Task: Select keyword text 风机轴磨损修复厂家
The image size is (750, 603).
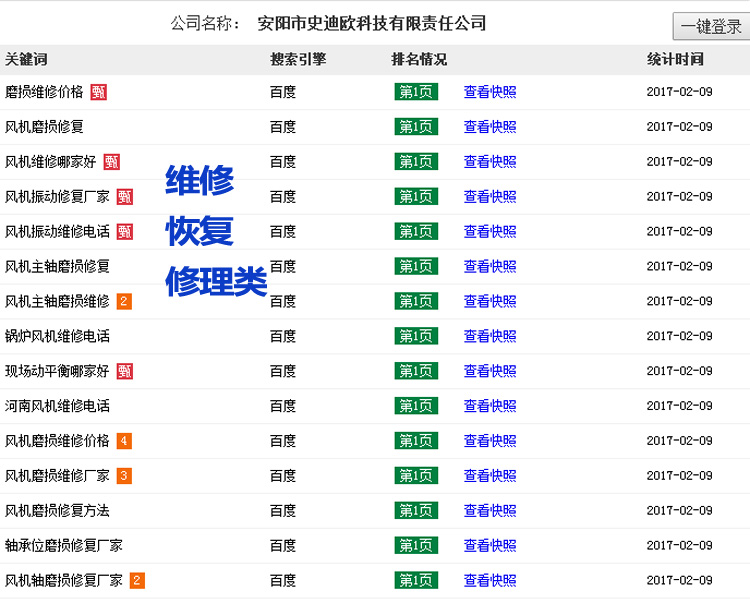Action: point(64,581)
